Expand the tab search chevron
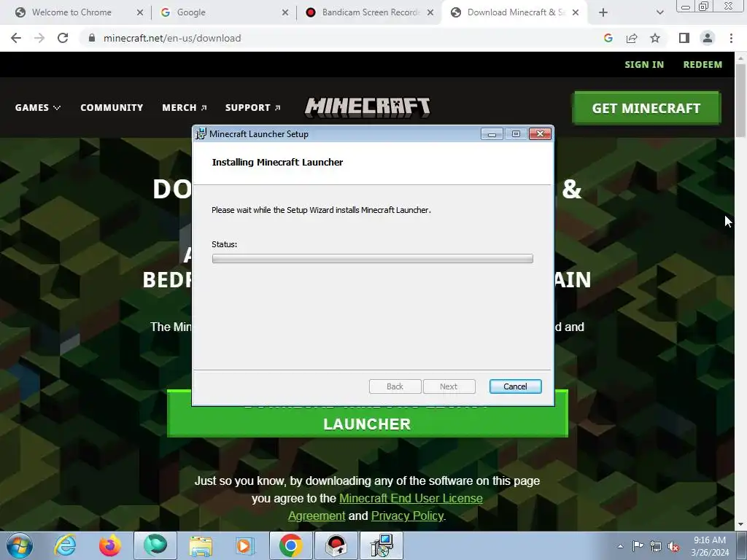Screen dimensions: 747x560 point(659,12)
